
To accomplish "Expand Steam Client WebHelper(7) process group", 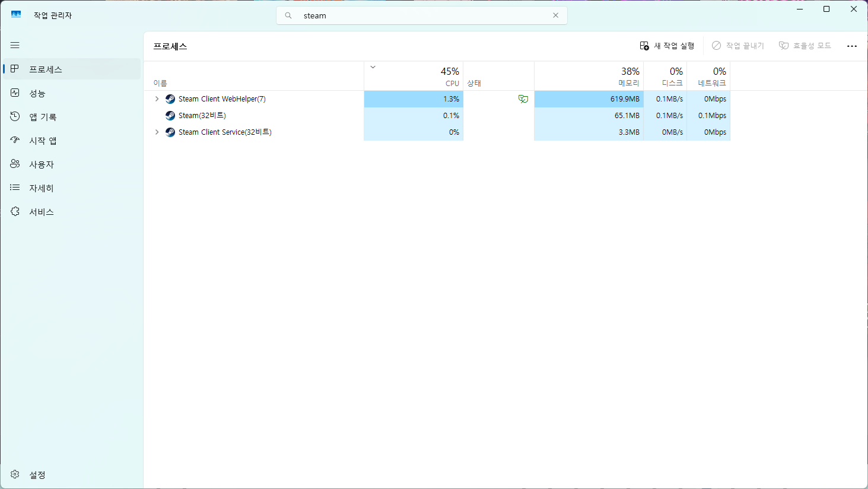I will click(157, 99).
